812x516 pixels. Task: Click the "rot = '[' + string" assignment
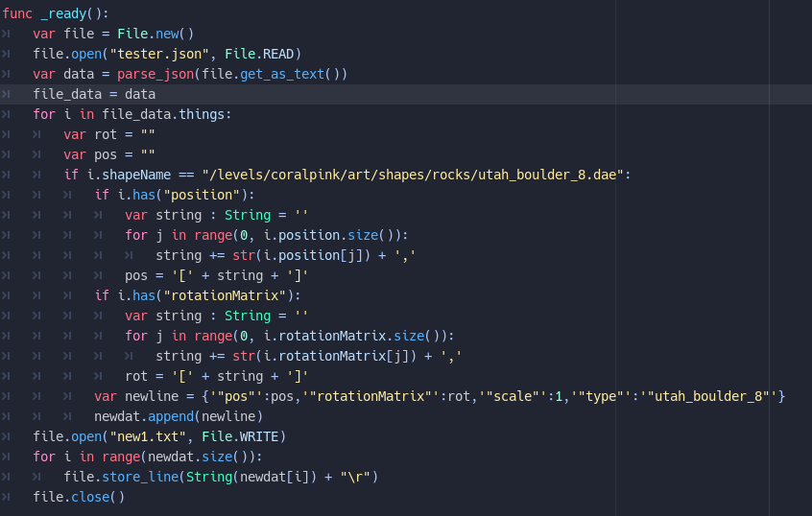(x=194, y=377)
